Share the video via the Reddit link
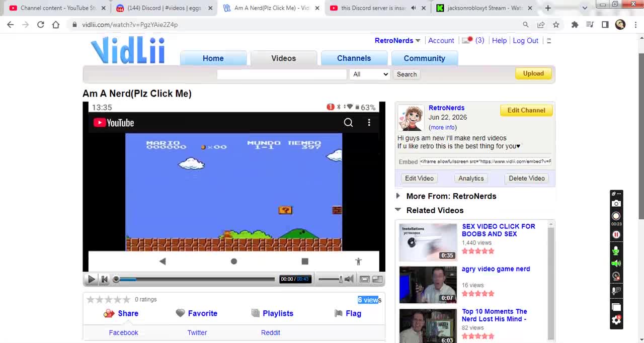Screen dimensions: 644x343 (x=271, y=332)
